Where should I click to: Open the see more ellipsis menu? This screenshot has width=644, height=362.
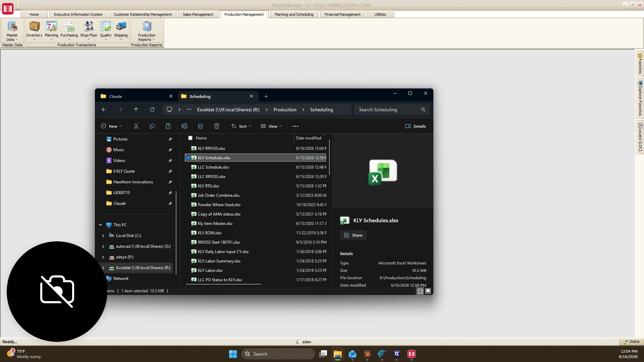[x=295, y=126]
